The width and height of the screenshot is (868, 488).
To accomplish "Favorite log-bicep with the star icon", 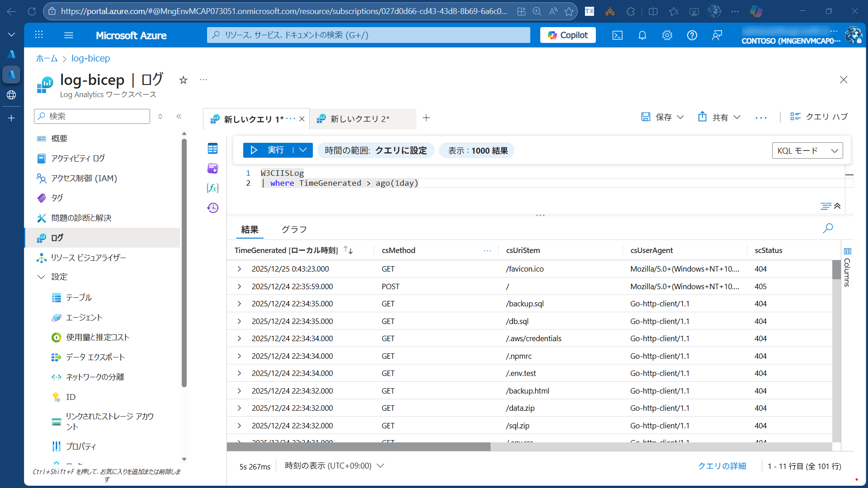I will [183, 80].
